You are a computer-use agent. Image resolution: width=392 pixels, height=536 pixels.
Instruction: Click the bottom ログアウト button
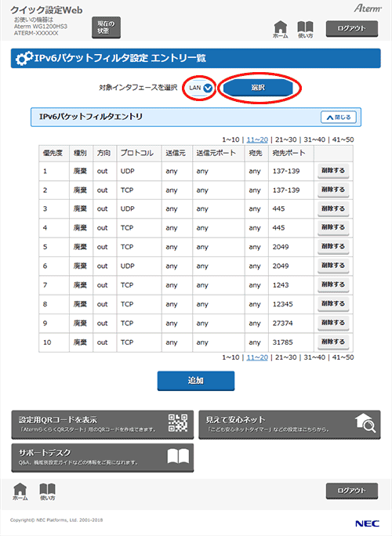[x=352, y=491]
